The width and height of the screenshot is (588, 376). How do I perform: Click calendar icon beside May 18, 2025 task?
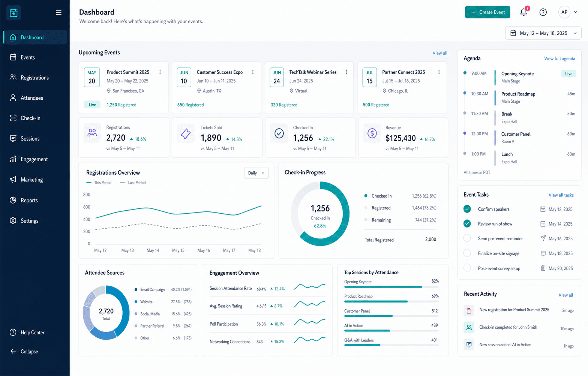click(x=543, y=253)
